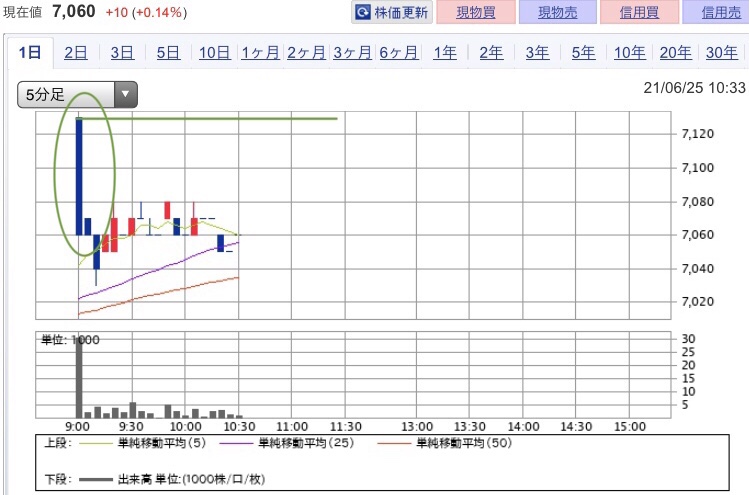Click the 7,120 price axis label
This screenshot has height=495, width=749.
point(698,134)
